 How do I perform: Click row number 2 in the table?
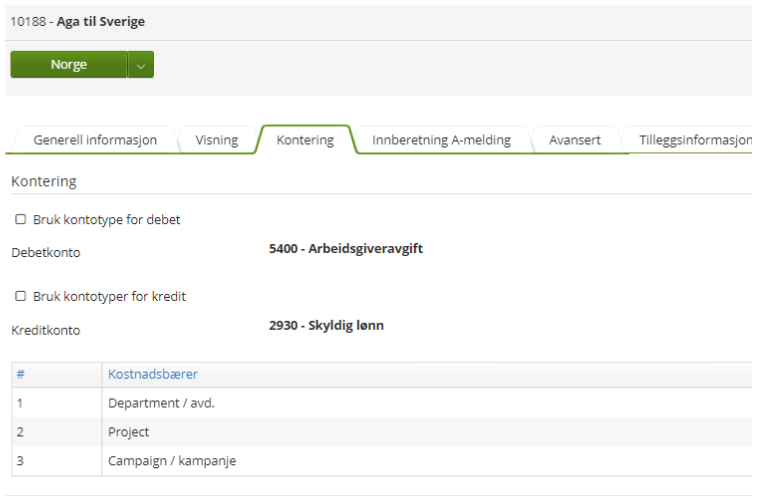(20, 432)
